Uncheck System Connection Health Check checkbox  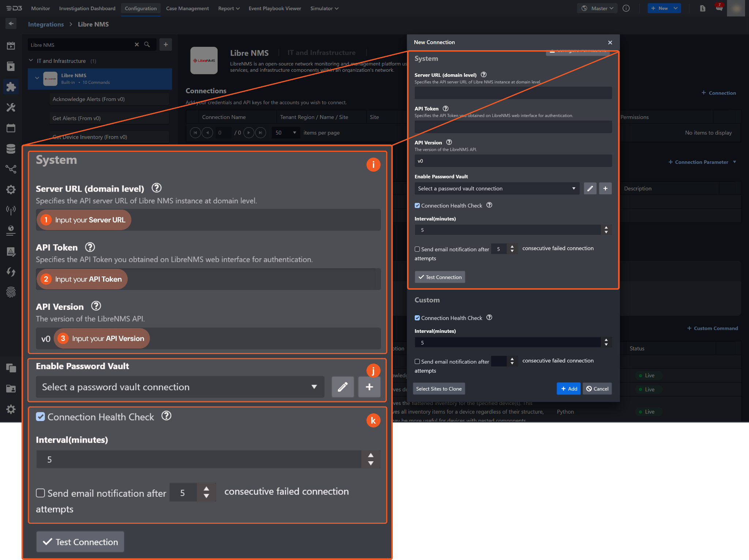(417, 206)
